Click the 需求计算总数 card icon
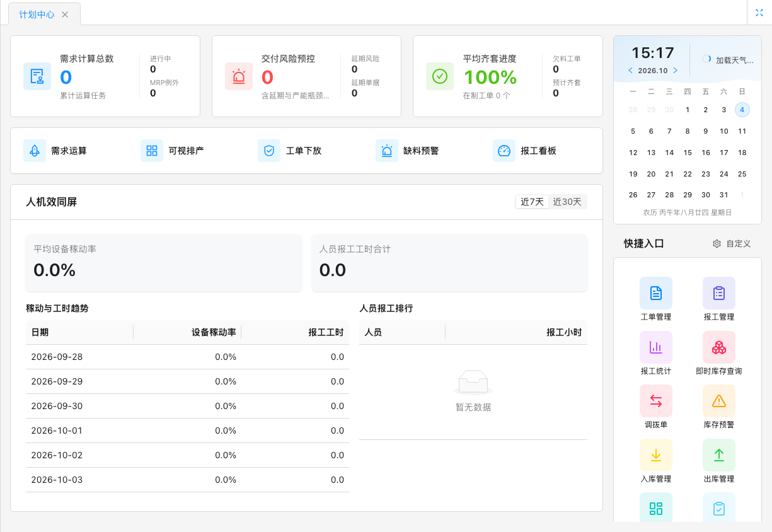Image resolution: width=772 pixels, height=532 pixels. (37, 76)
